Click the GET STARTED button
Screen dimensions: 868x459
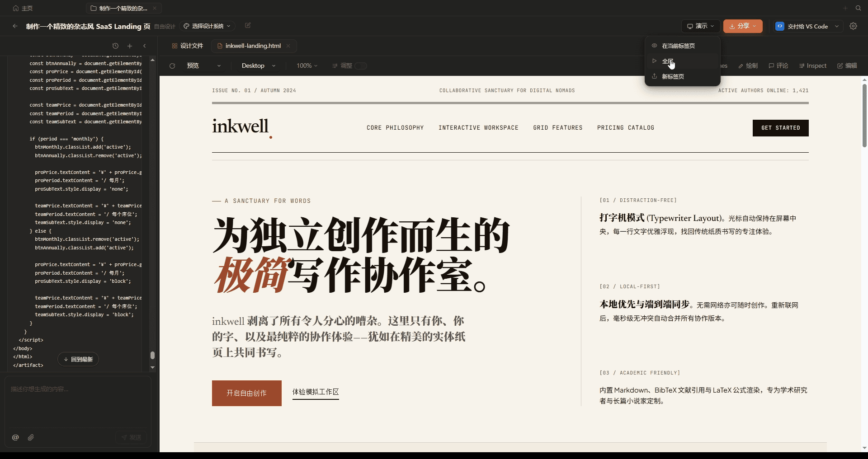[781, 128]
